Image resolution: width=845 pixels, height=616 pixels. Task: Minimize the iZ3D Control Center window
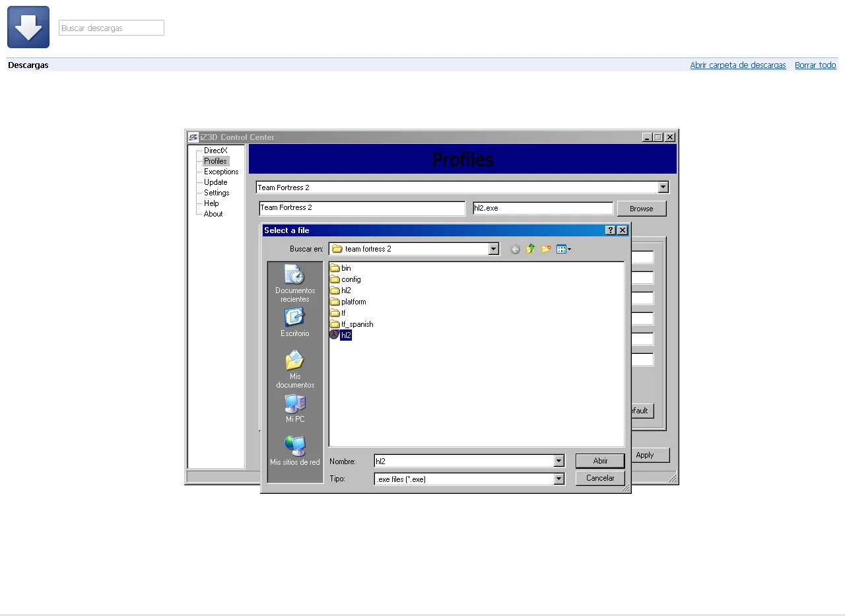pos(647,137)
